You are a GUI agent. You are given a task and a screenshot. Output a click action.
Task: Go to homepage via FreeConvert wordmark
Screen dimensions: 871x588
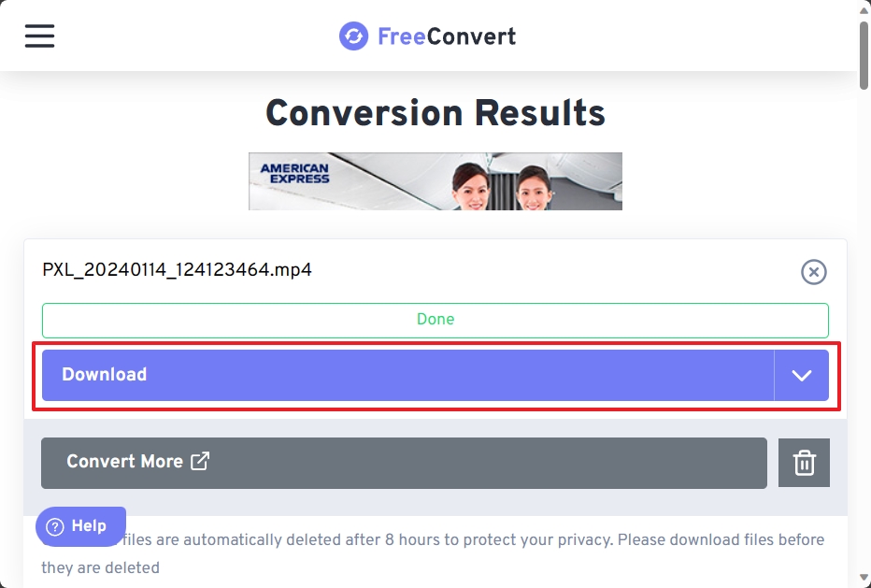447,36
